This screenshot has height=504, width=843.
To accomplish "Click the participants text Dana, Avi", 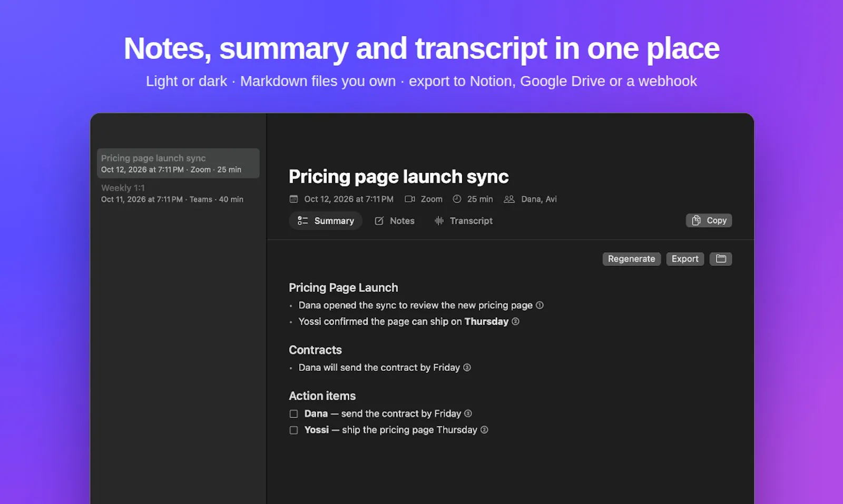I will point(538,199).
